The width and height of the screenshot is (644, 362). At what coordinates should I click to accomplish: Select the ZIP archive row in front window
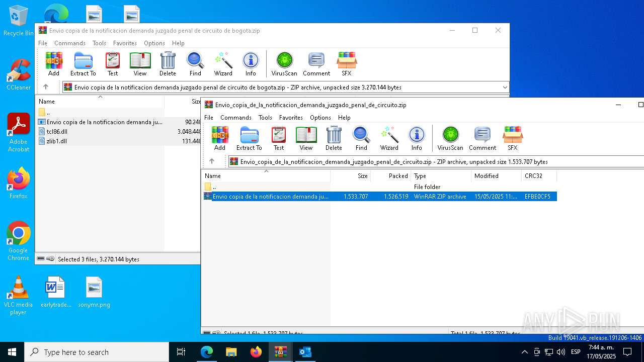tap(379, 197)
